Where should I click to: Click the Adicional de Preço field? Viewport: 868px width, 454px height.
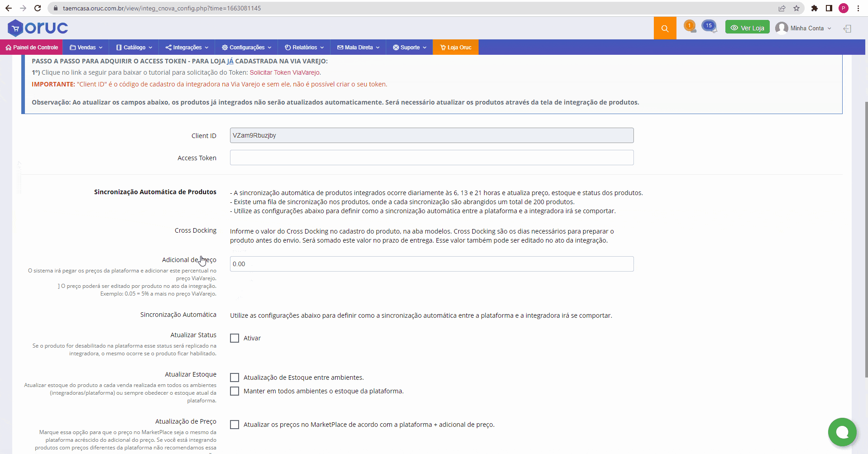point(432,264)
